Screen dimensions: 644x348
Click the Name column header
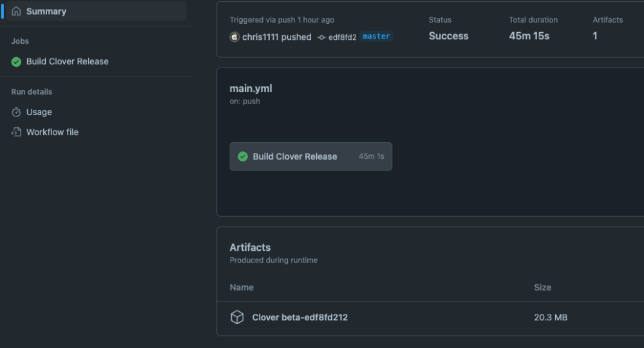coord(241,288)
